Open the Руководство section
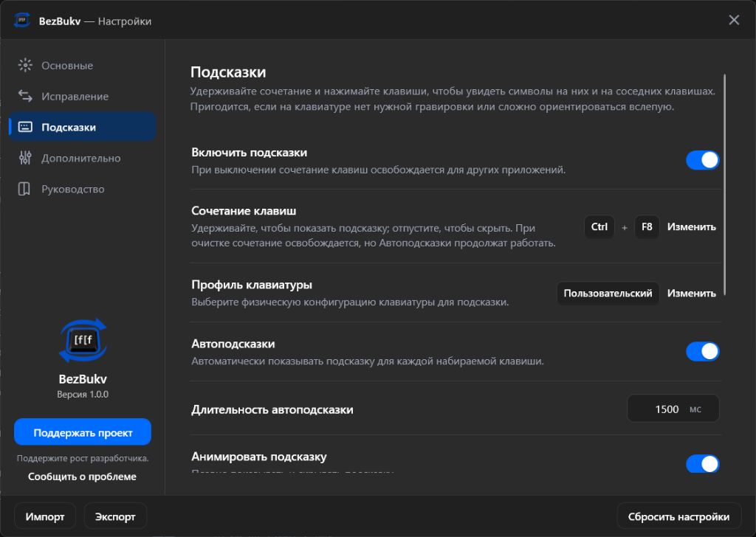 click(83, 189)
